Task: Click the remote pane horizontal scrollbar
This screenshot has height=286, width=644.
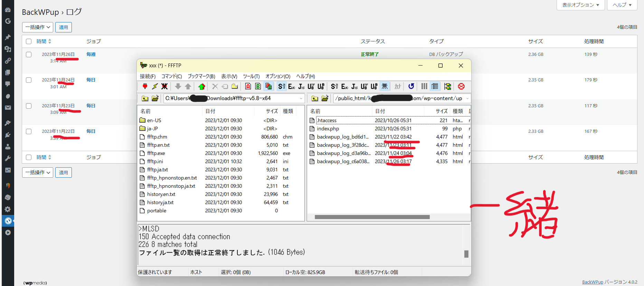Action: pyautogui.click(x=372, y=217)
